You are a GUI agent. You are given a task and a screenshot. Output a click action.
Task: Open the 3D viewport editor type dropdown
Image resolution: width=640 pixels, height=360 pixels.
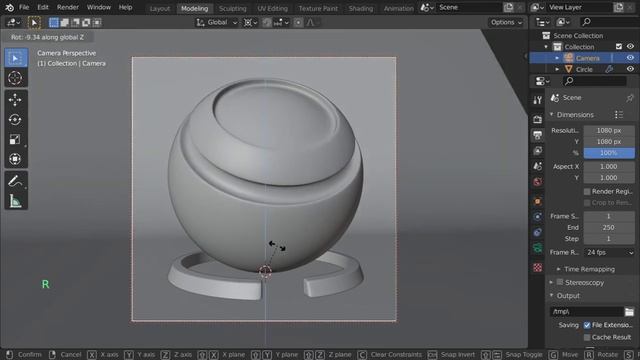13,22
